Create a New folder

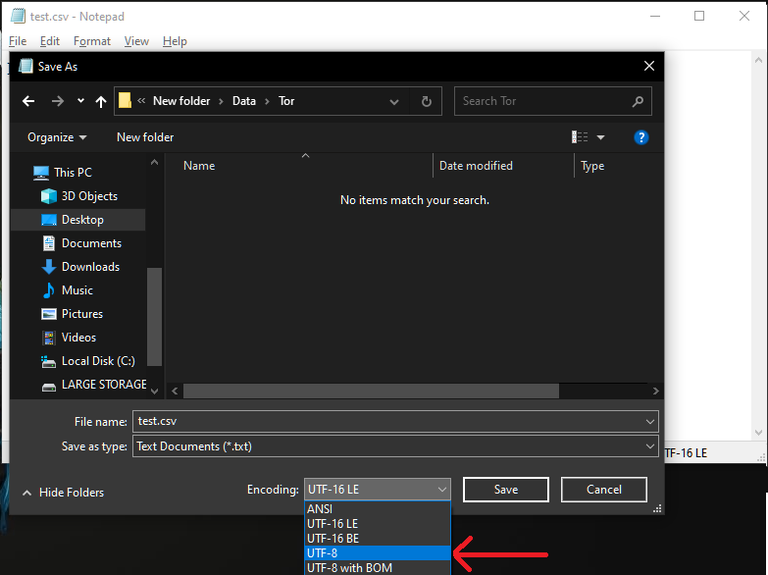pos(145,138)
